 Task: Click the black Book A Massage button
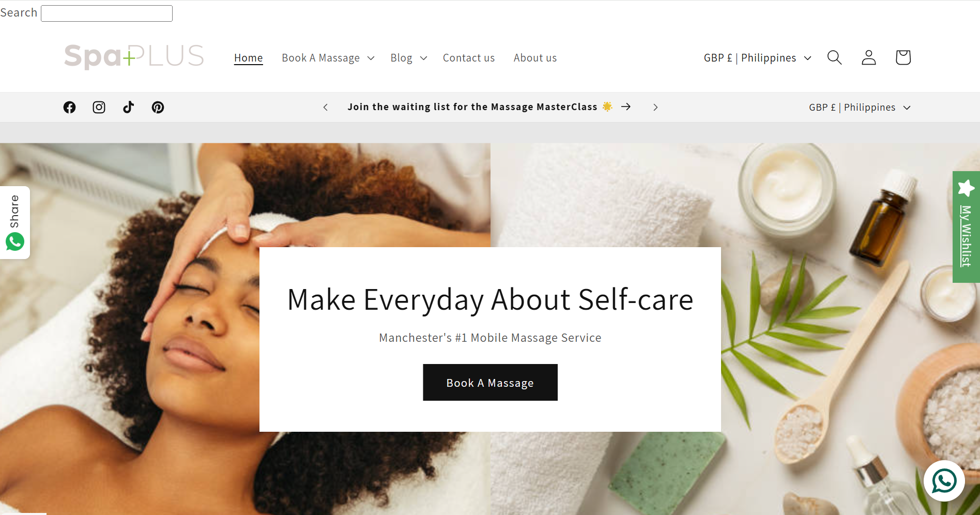(490, 383)
